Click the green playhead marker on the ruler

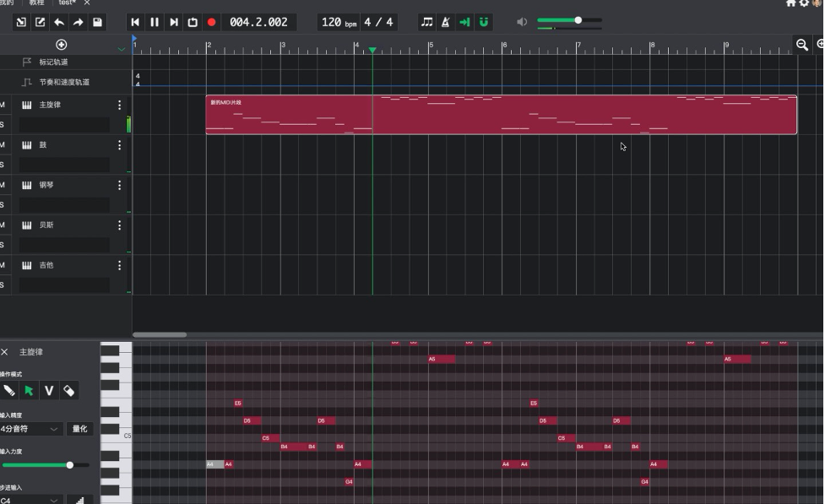coord(372,50)
